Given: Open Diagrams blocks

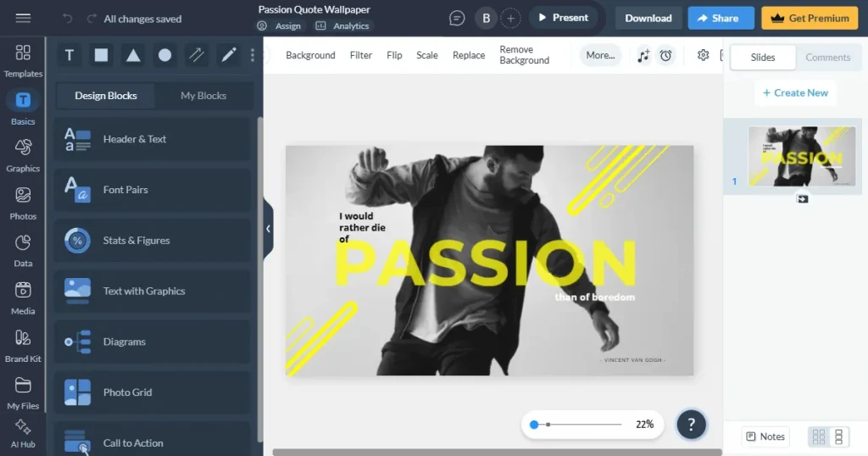Looking at the screenshot, I should click(153, 342).
